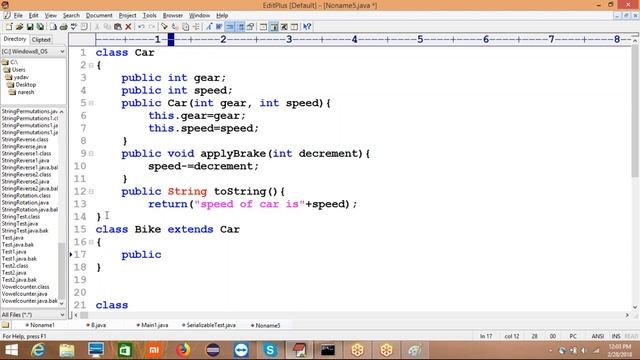Expand the Users folder in directory tree

tap(15, 70)
